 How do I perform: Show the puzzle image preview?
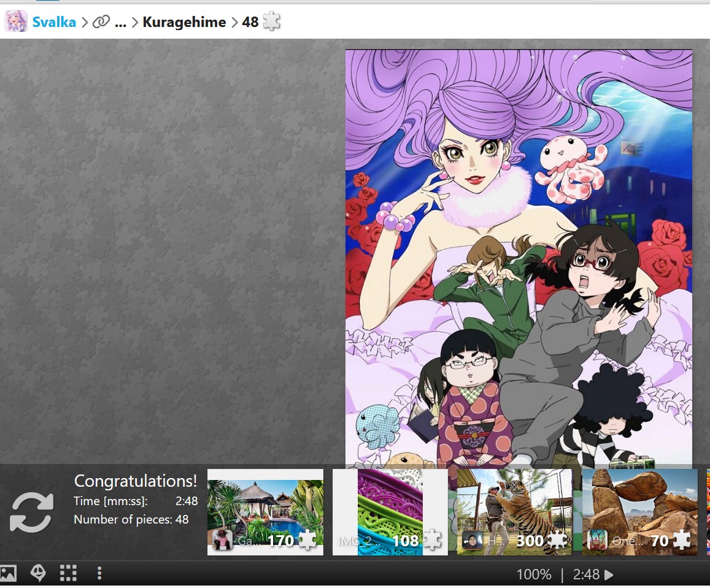pos(8,573)
